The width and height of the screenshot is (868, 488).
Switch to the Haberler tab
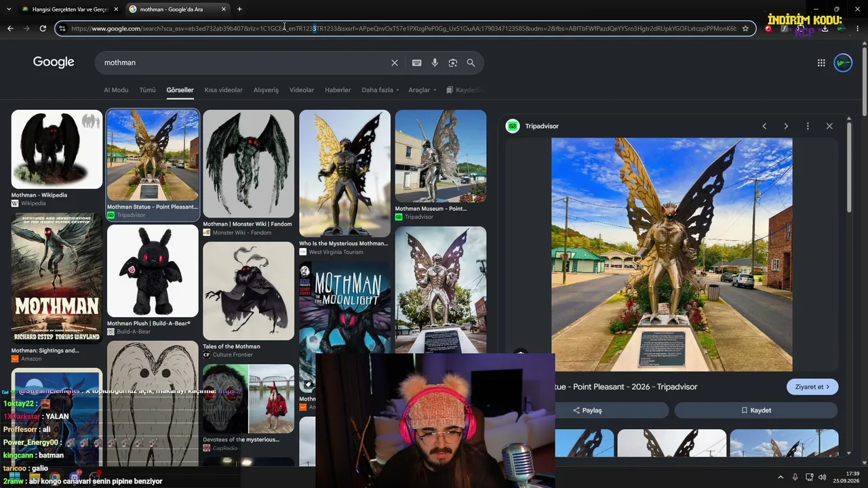point(338,90)
